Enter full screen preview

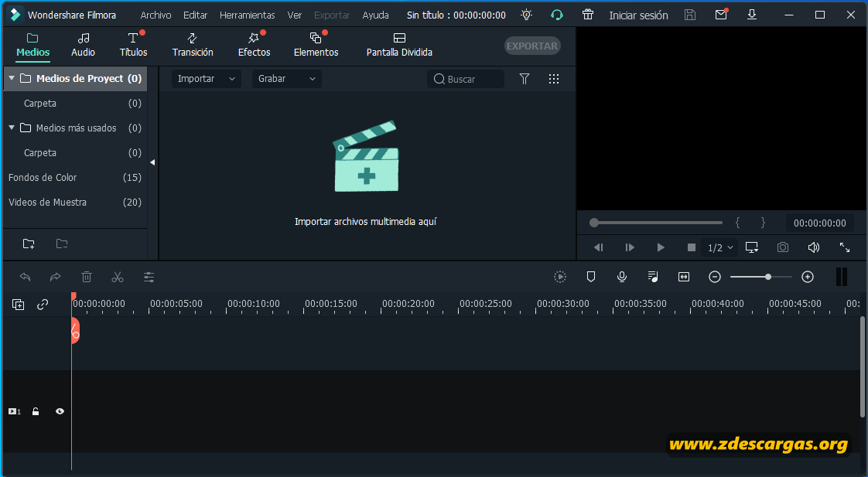(x=845, y=247)
